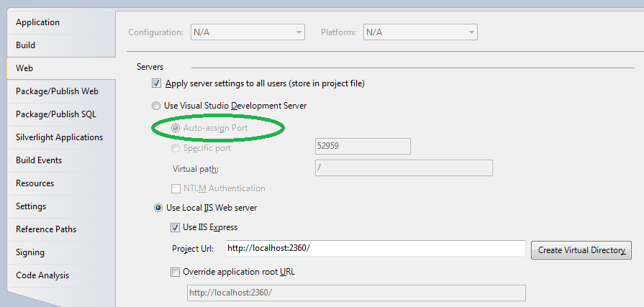Enable Override application root URL
The height and width of the screenshot is (307, 644).
coord(176,272)
